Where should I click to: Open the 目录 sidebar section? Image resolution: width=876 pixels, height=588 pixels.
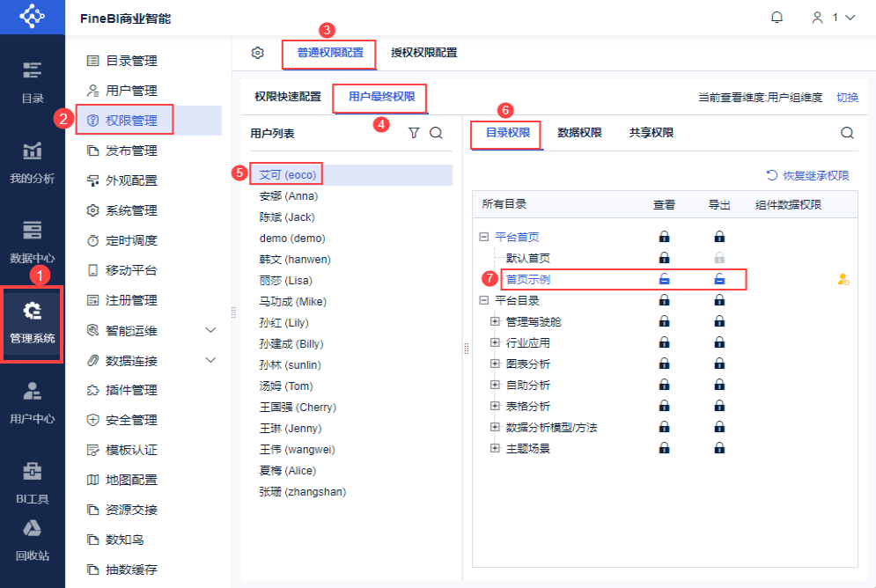click(x=33, y=83)
